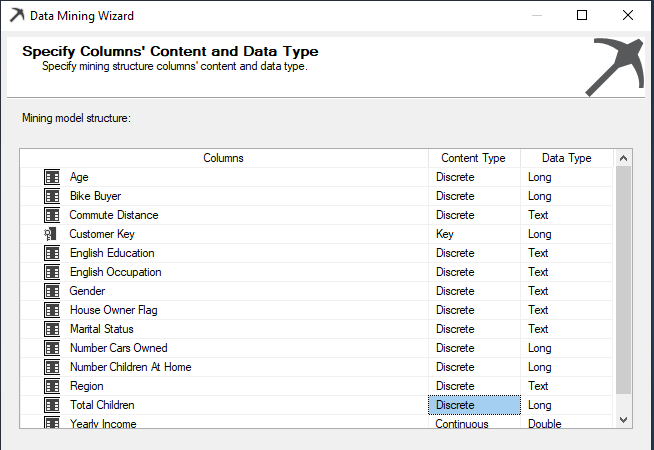Select Content Type cell for Yearly Income
The height and width of the screenshot is (450, 654).
pos(474,423)
